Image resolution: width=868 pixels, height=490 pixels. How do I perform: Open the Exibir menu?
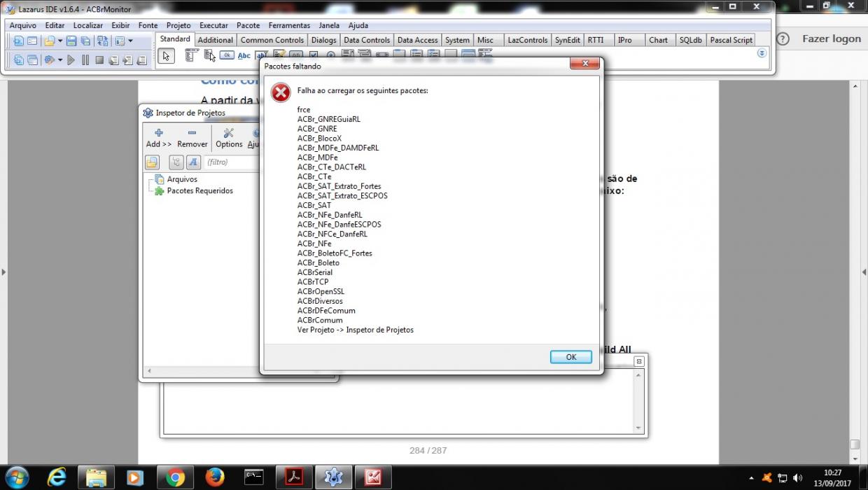[120, 25]
